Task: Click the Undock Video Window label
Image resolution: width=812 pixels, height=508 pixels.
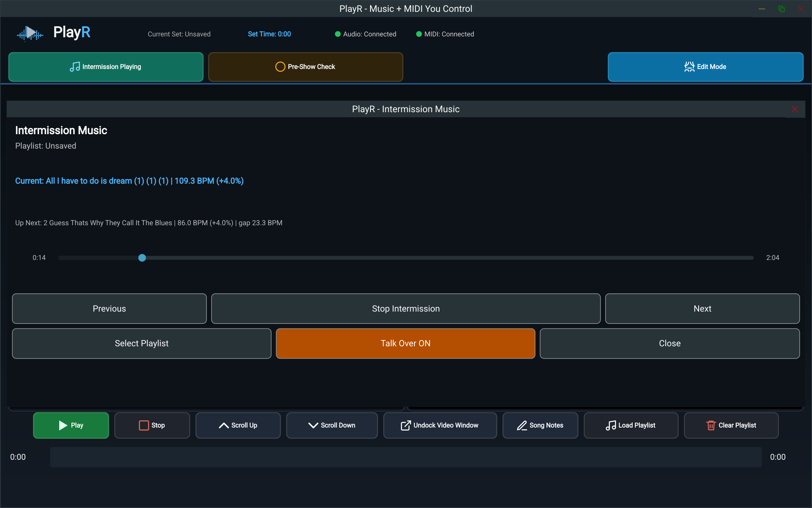Action: coord(446,425)
